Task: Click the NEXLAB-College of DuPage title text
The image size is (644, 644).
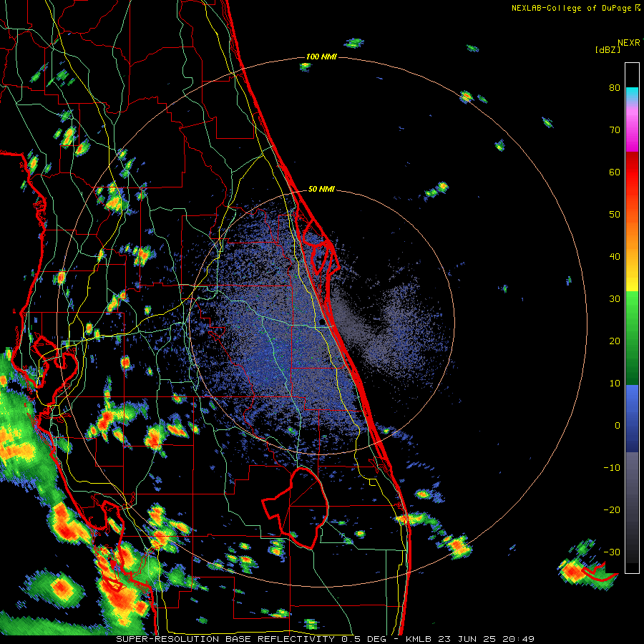Action: pos(572,8)
